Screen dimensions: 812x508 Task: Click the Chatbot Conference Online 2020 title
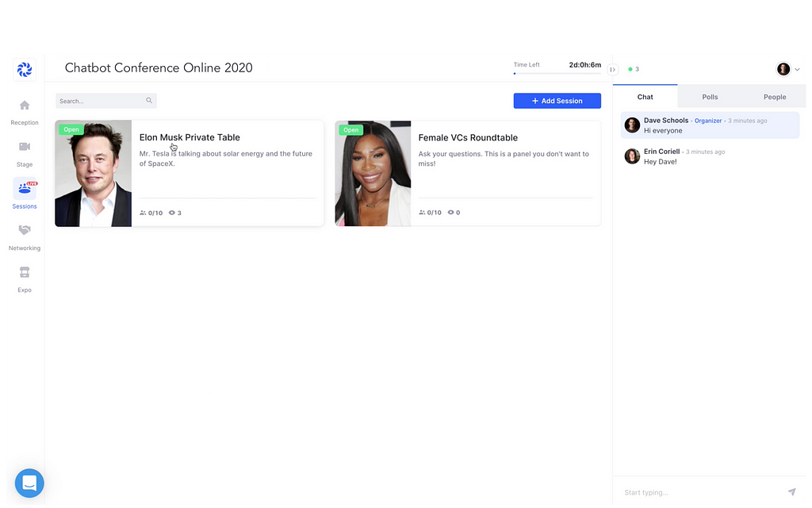[159, 68]
